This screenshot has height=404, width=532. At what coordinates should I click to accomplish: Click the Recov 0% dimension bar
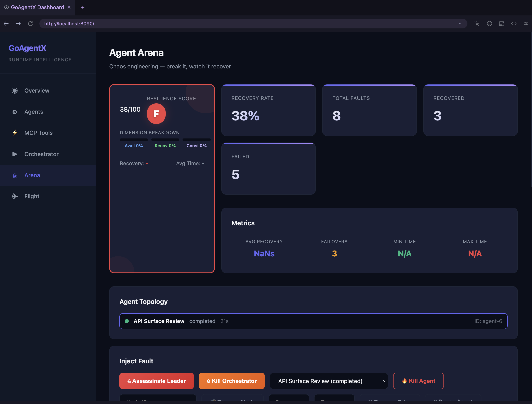[165, 140]
